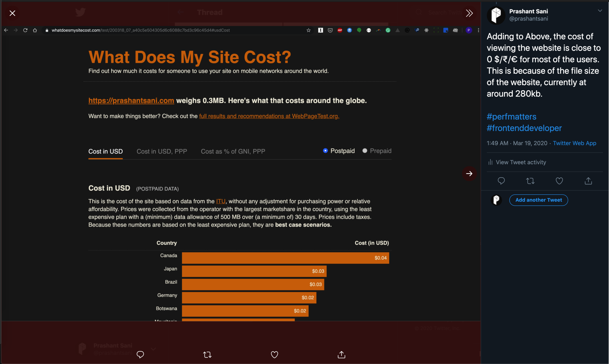Click Add another Tweet button
Viewport: 609px width, 364px height.
click(538, 200)
